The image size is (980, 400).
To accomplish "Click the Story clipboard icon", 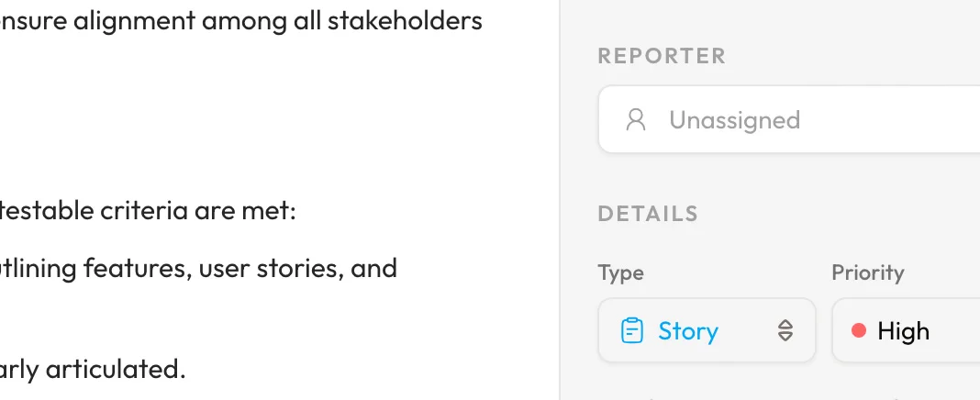I will (631, 330).
